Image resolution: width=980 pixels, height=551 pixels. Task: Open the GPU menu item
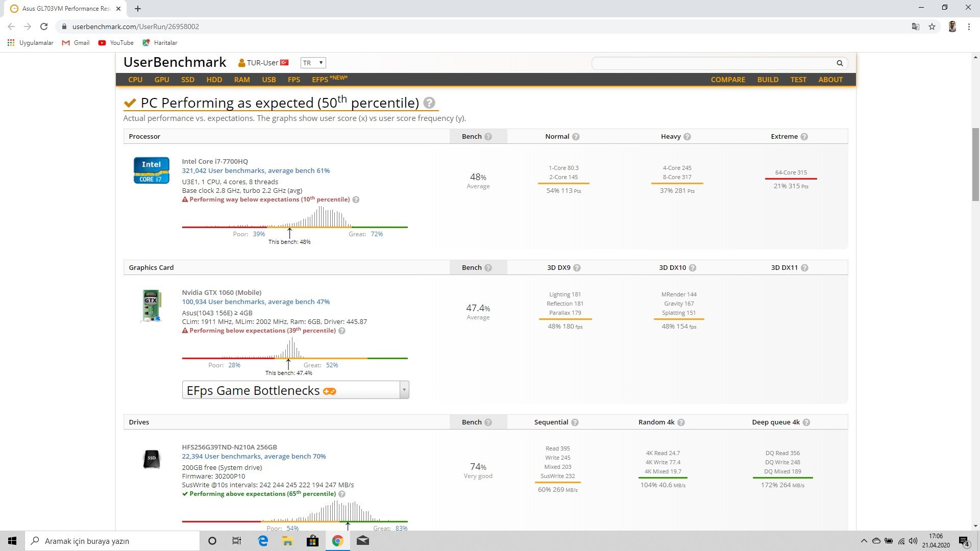pyautogui.click(x=162, y=80)
